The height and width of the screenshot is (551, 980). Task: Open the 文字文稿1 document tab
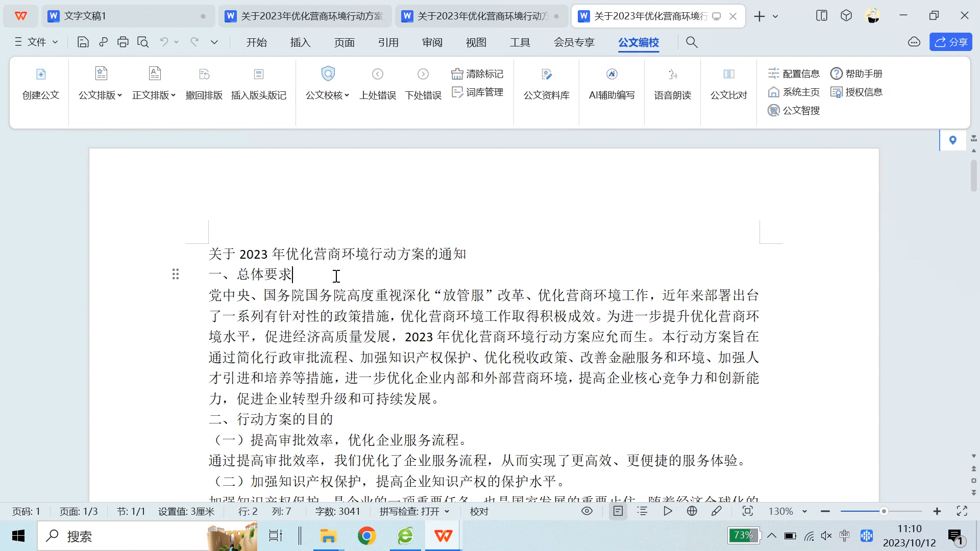point(85,16)
